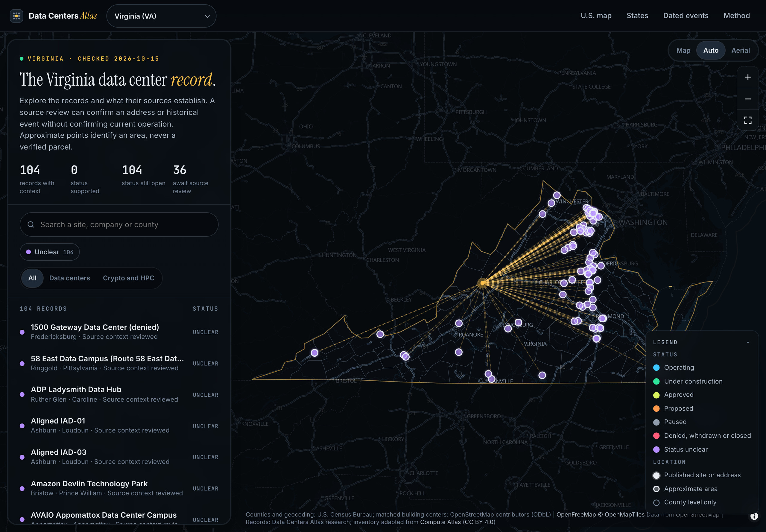Go to the States page

coord(637,16)
